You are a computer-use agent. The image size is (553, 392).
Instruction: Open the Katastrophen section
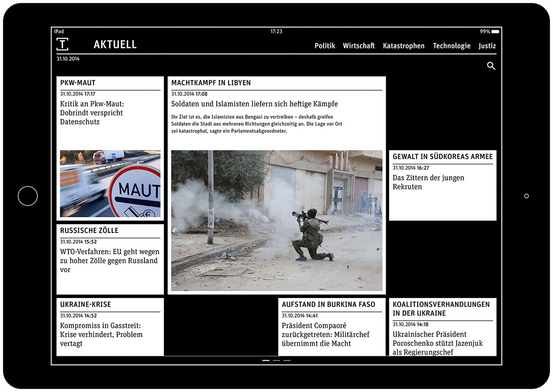404,46
